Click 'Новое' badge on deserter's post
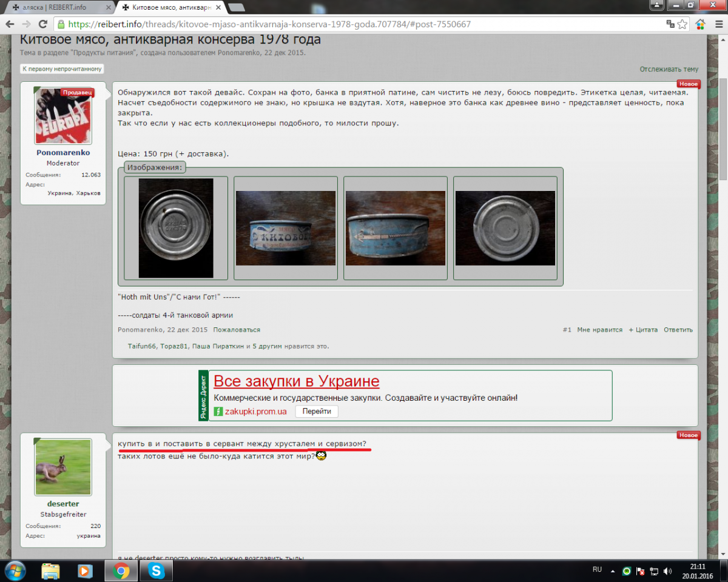 [x=689, y=435]
